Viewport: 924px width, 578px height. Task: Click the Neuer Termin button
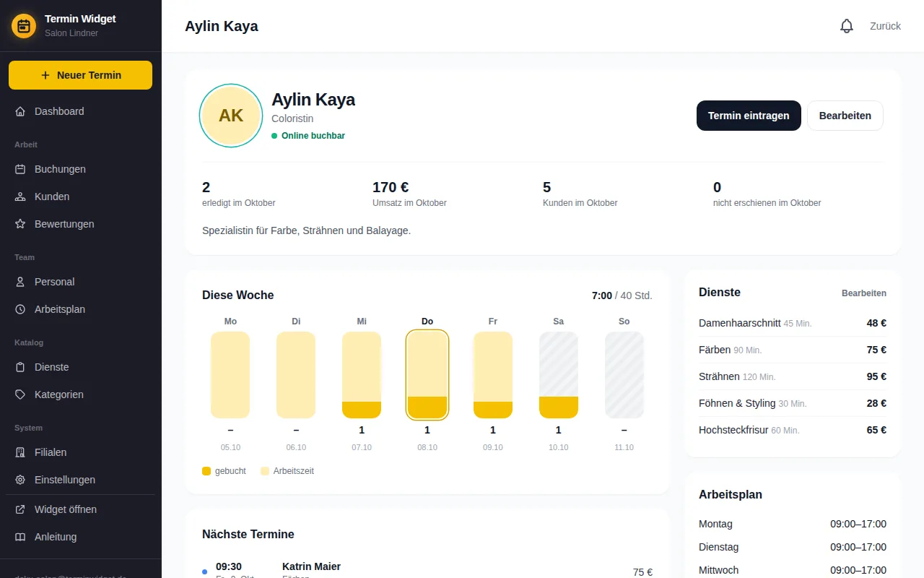pyautogui.click(x=80, y=75)
